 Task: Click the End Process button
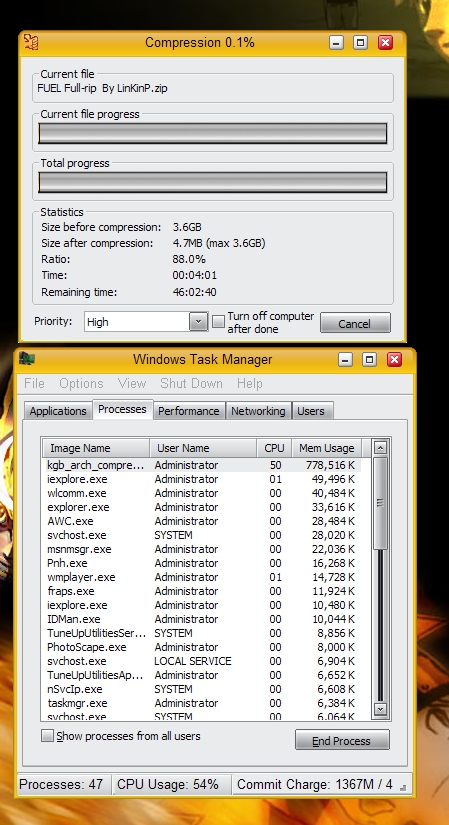[x=342, y=740]
